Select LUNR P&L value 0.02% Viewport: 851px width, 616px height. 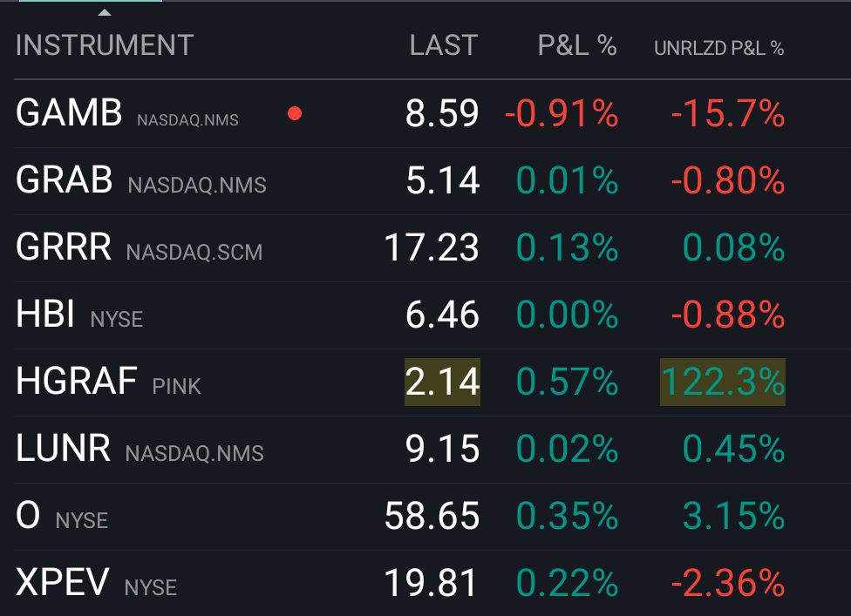[x=567, y=450]
